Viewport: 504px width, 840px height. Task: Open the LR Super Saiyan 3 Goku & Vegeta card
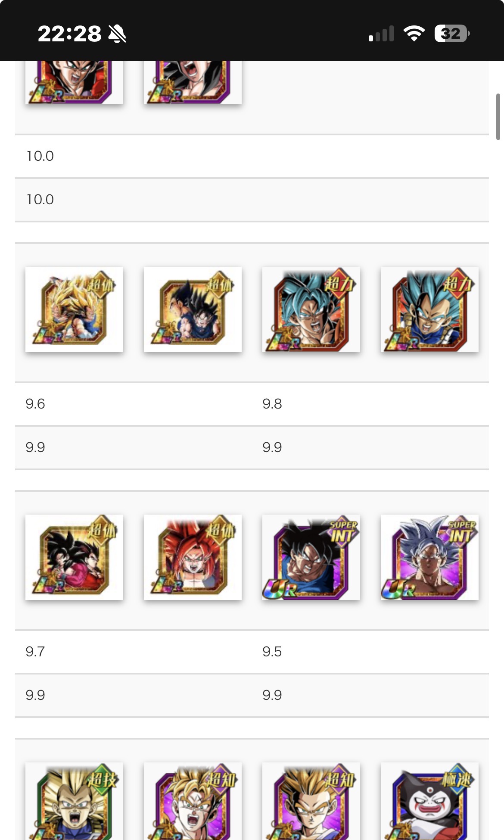click(x=74, y=309)
